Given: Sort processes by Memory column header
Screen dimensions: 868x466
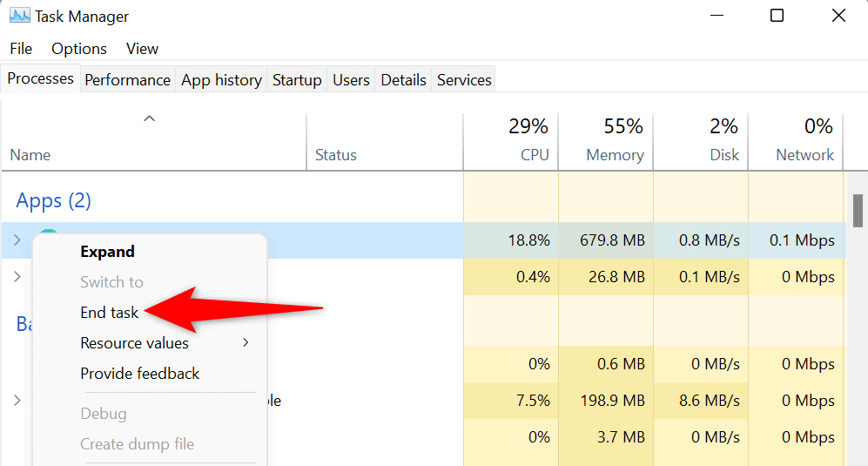Looking at the screenshot, I should pos(615,154).
